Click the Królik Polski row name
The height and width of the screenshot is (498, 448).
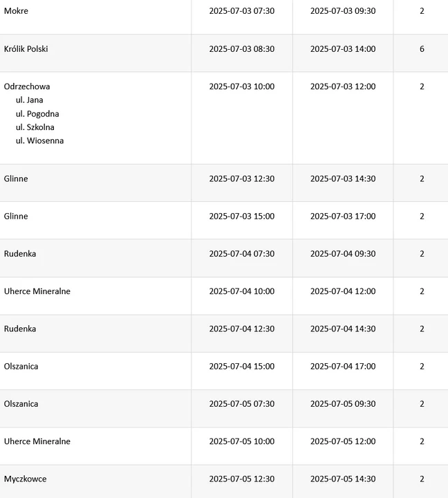[26, 49]
